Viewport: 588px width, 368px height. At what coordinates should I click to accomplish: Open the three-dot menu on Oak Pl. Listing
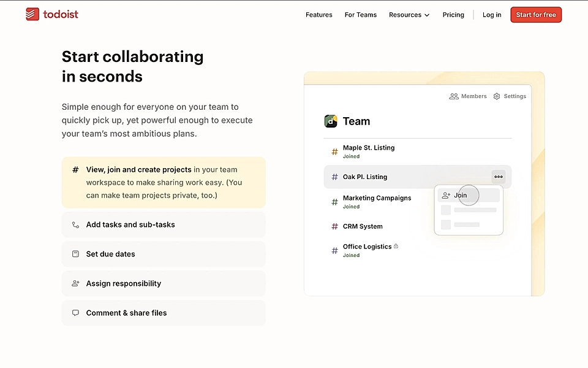498,177
